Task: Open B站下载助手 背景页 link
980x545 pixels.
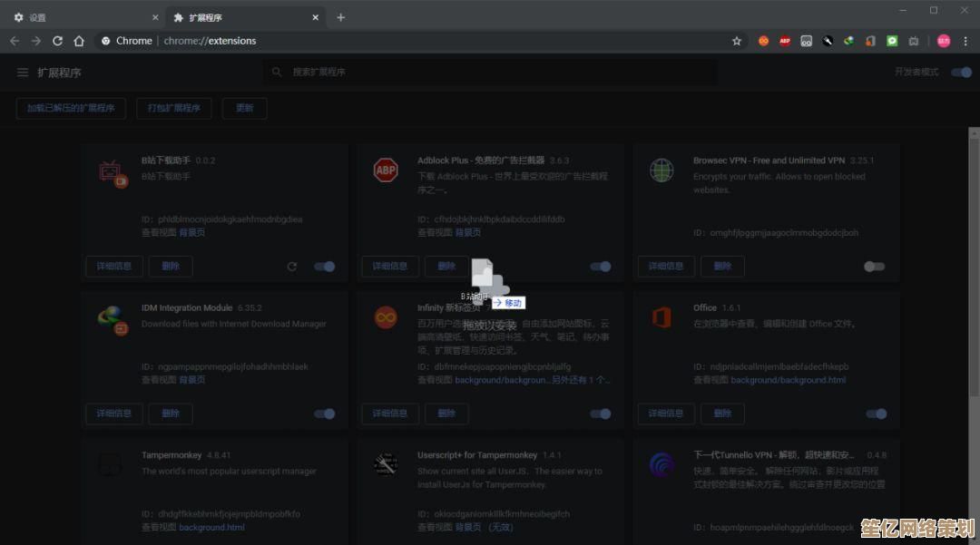Action: (x=191, y=232)
